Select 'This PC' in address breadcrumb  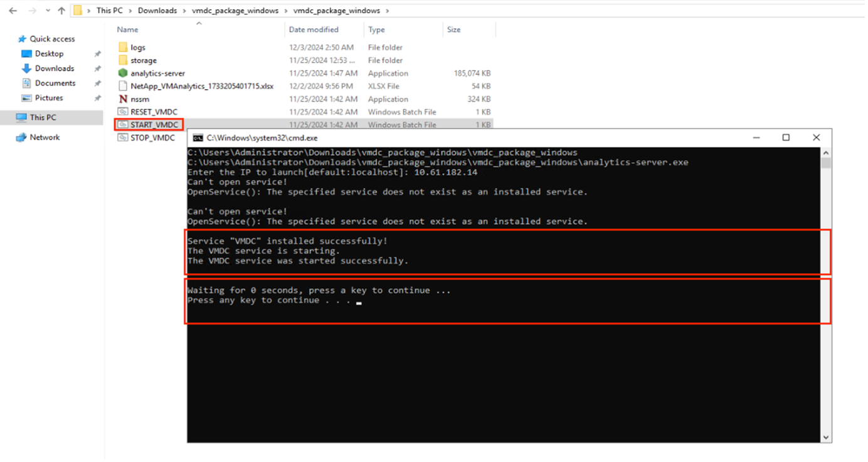pyautogui.click(x=110, y=11)
